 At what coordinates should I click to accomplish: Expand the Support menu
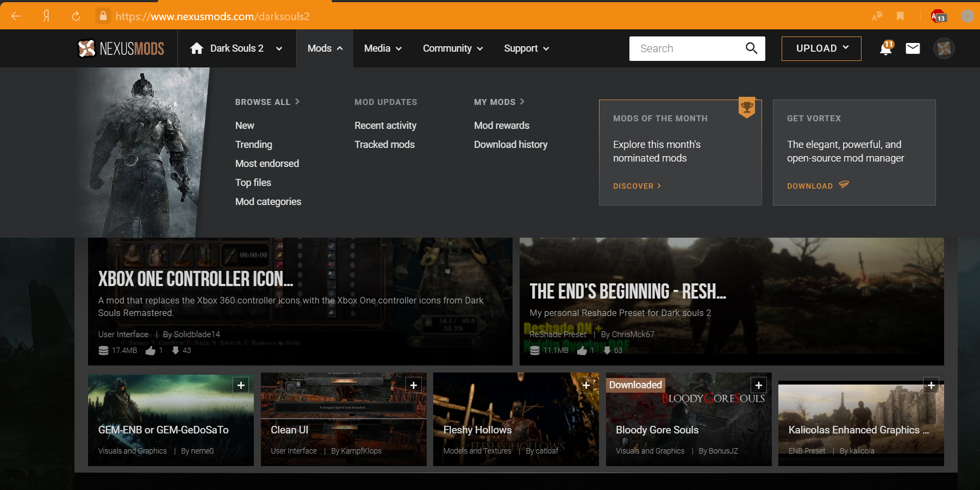[x=526, y=48]
